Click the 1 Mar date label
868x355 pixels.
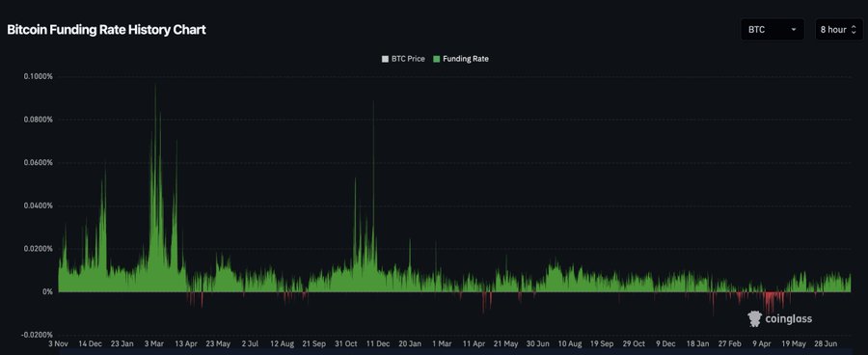pyautogui.click(x=442, y=344)
